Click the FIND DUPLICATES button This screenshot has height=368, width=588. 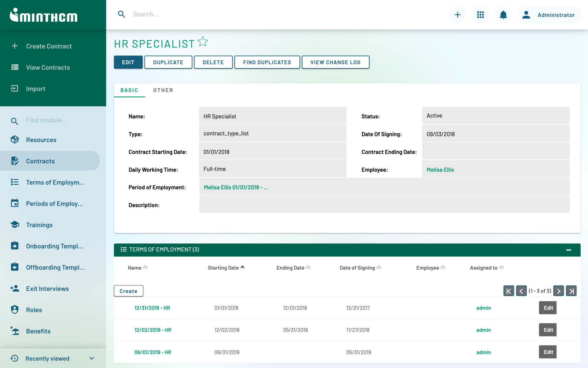[x=267, y=62]
